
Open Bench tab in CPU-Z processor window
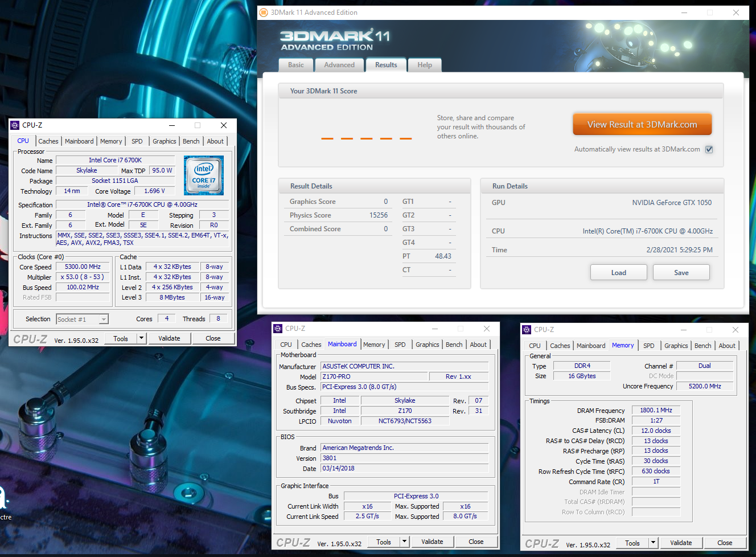click(x=191, y=141)
